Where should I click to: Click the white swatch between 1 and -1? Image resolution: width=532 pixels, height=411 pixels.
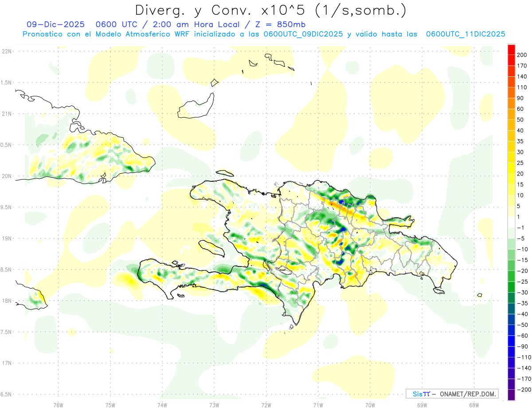tap(512, 222)
